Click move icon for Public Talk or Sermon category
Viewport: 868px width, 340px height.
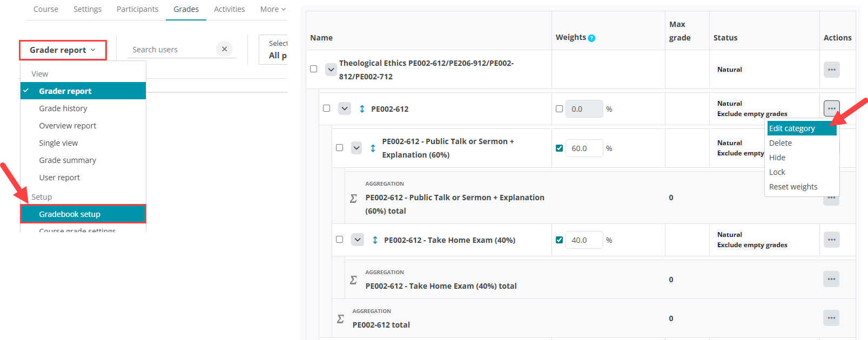373,148
